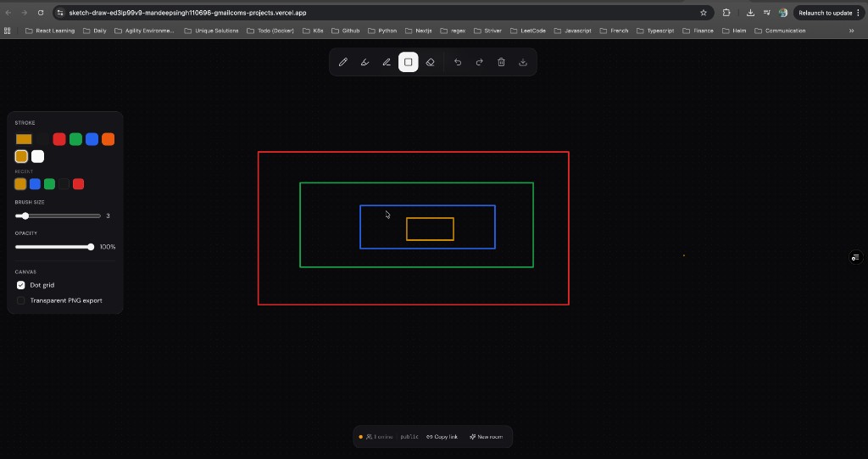Select the Pen underline tool
Screen dimensions: 868x459
(387, 62)
